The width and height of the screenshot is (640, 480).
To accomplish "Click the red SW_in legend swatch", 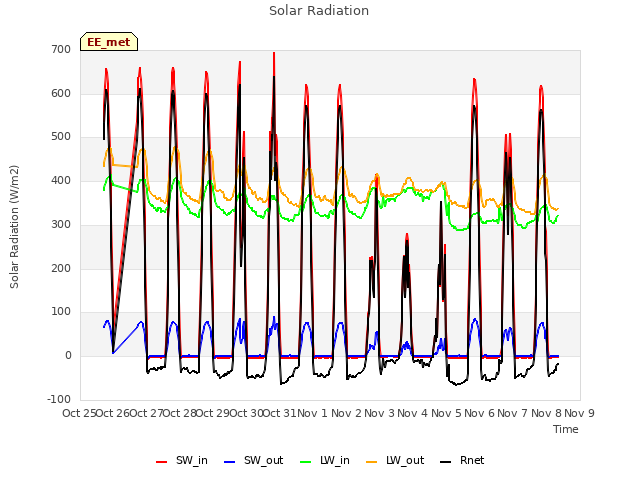I will [162, 462].
